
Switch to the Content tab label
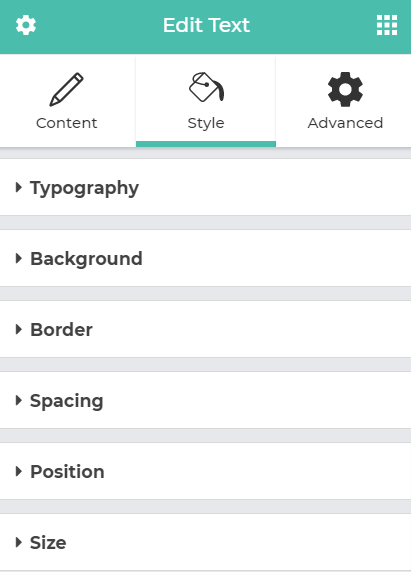67,123
